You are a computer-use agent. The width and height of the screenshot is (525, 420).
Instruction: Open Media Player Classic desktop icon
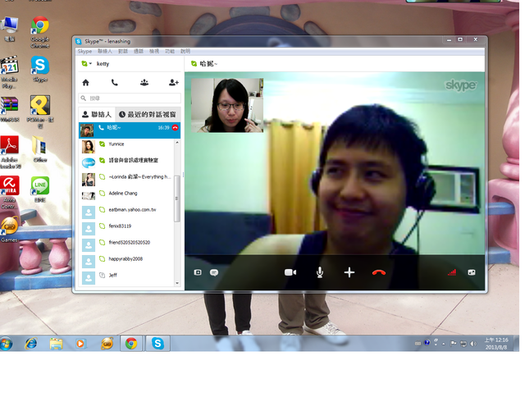click(x=9, y=72)
